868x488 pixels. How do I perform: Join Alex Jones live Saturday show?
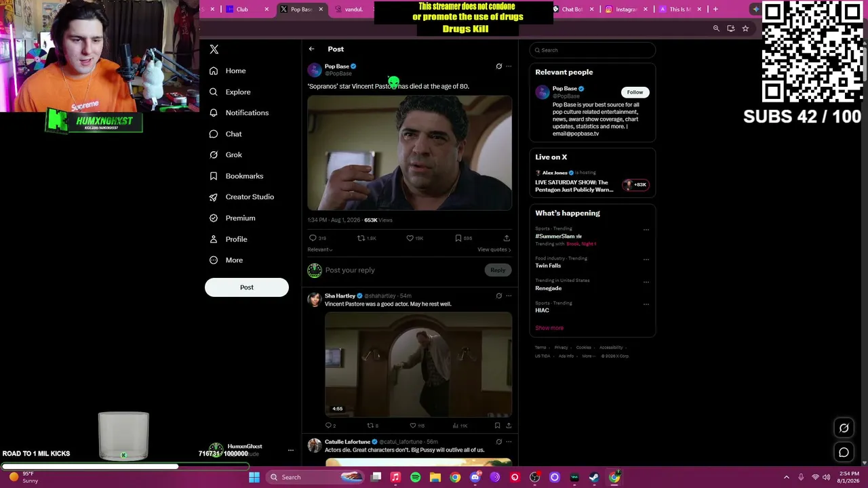click(x=593, y=183)
